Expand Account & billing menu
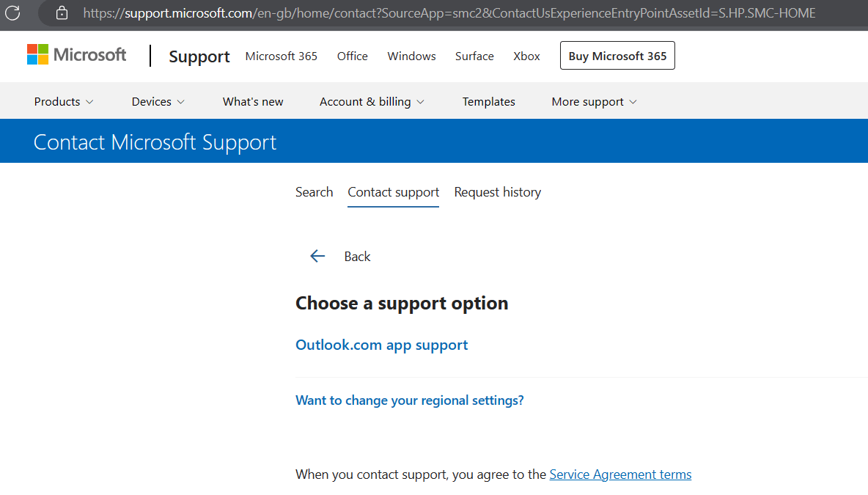868x495 pixels. click(372, 102)
